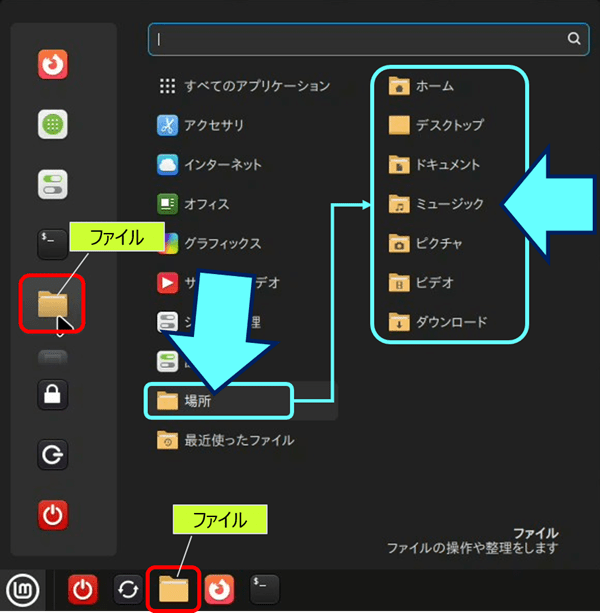The width and height of the screenshot is (600, 613).
Task: Launch Terminal from the menu favorites sidebar
Action: tap(53, 244)
